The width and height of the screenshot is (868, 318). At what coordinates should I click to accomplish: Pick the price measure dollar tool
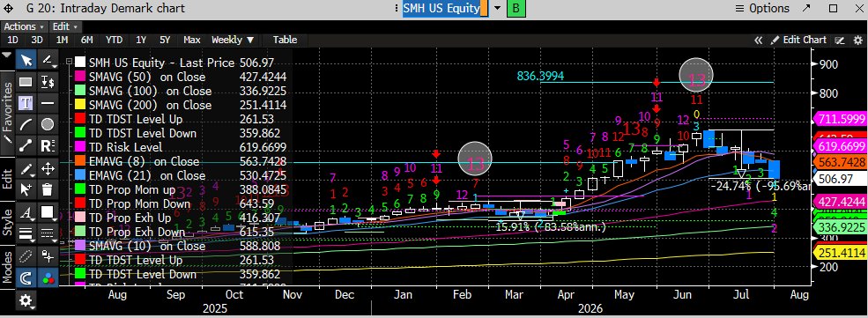click(48, 82)
